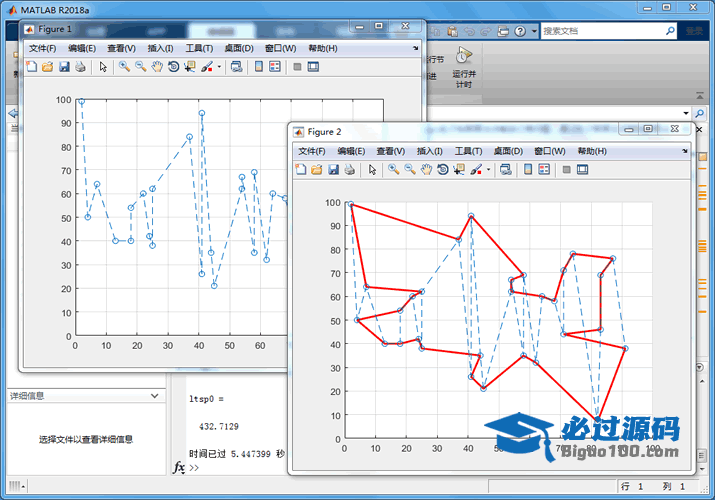Open brush color dropdown arrow in Figure 2
Image resolution: width=715 pixels, height=500 pixels.
488,170
